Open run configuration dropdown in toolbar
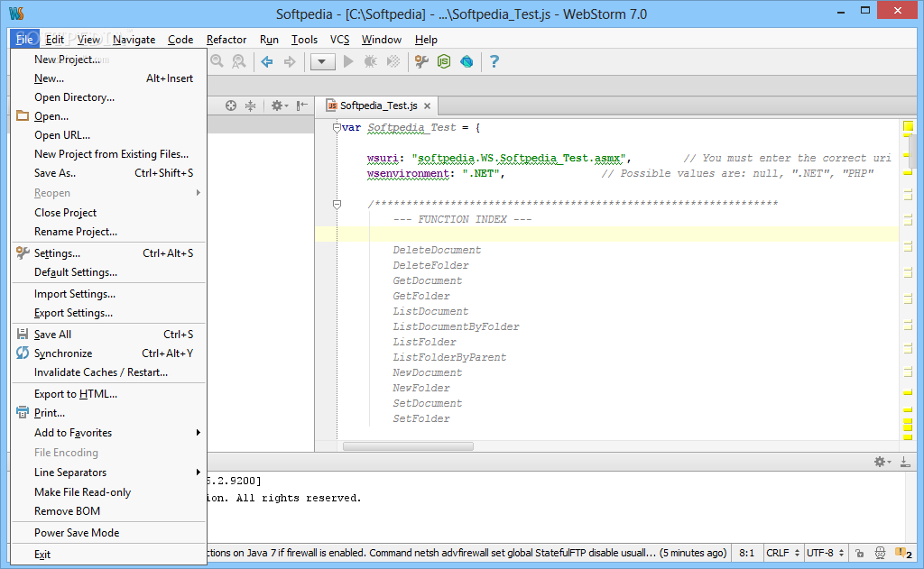This screenshot has width=924, height=569. click(x=322, y=61)
